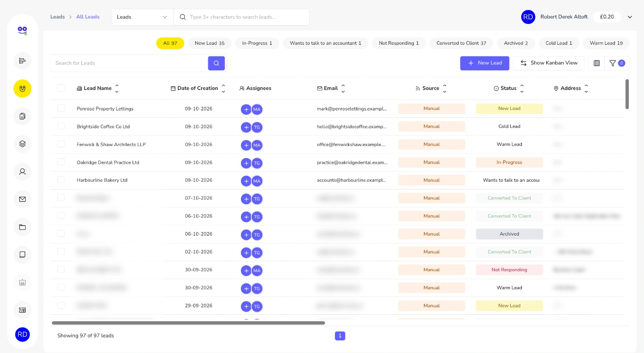Click the New Lead button

[484, 63]
